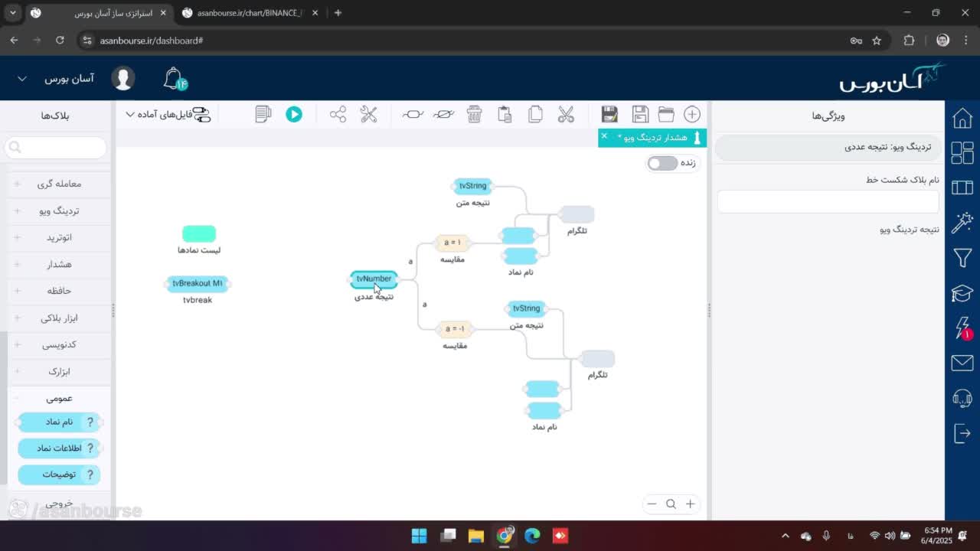Expand the هشدار category
This screenshot has height=551, width=980.
coord(57,264)
